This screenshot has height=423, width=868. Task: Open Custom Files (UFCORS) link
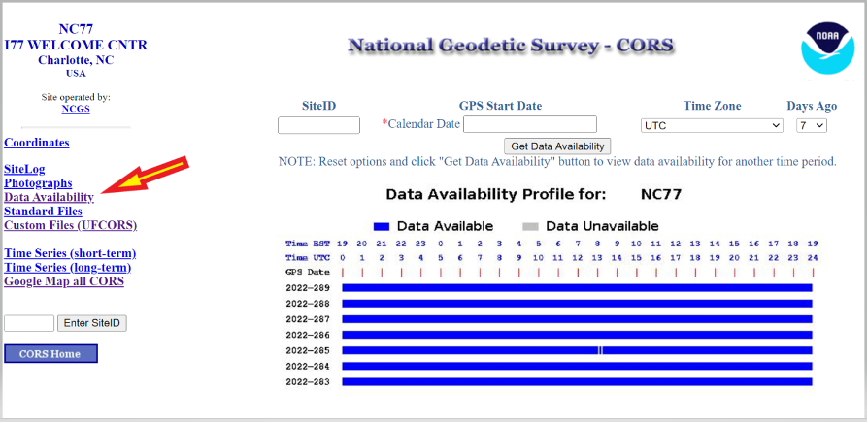70,225
